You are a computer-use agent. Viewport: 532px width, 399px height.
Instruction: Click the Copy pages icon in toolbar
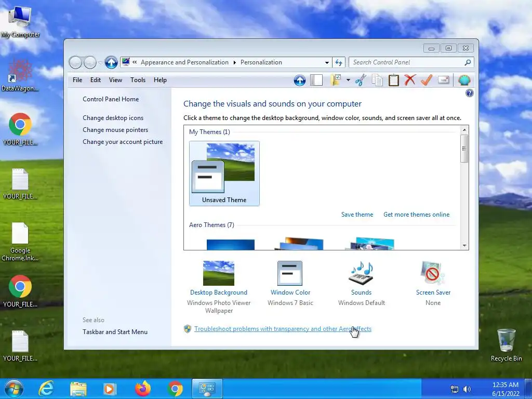(377, 81)
